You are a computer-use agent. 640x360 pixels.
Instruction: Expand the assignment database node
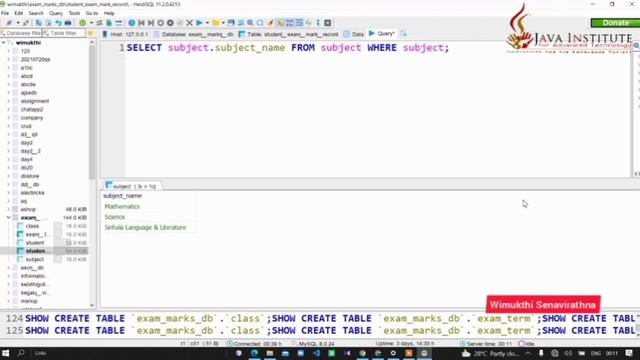coord(9,101)
